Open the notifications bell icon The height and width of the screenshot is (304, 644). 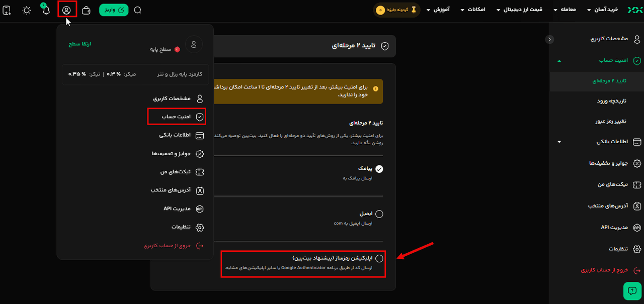[46, 10]
